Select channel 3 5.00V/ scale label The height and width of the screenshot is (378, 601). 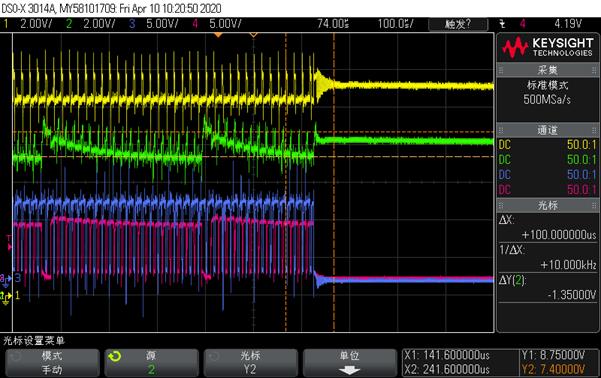pyautogui.click(x=162, y=24)
